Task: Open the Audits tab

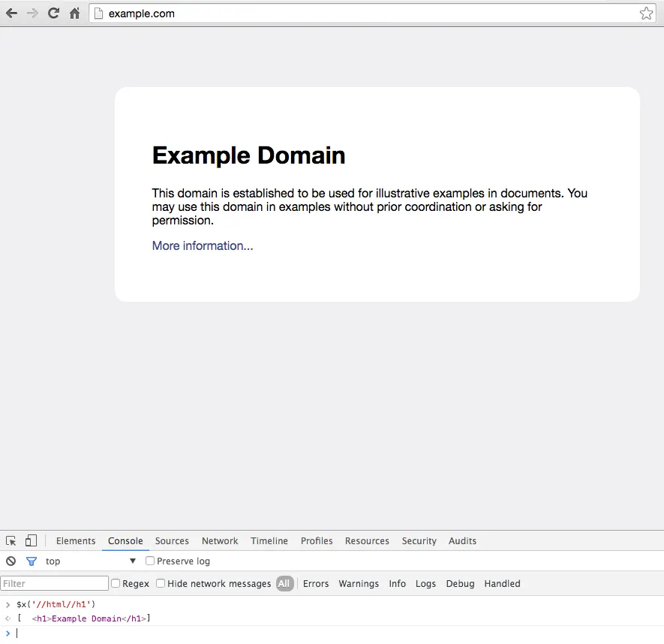Action: click(x=462, y=541)
